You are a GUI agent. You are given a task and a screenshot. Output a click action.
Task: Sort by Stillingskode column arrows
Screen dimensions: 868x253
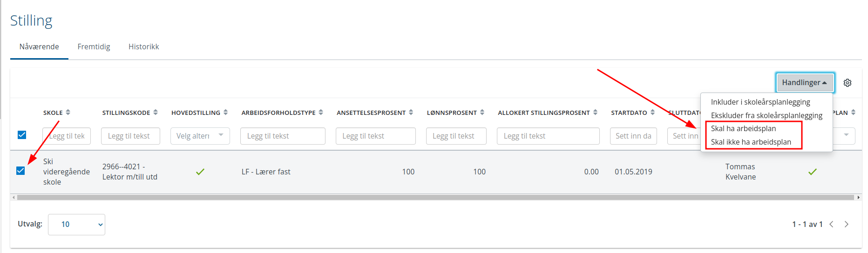click(156, 113)
